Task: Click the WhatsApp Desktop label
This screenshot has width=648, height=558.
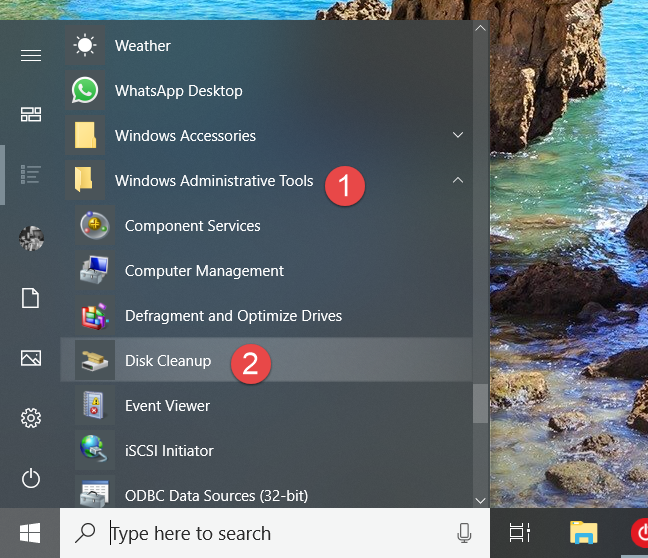Action: tap(179, 91)
